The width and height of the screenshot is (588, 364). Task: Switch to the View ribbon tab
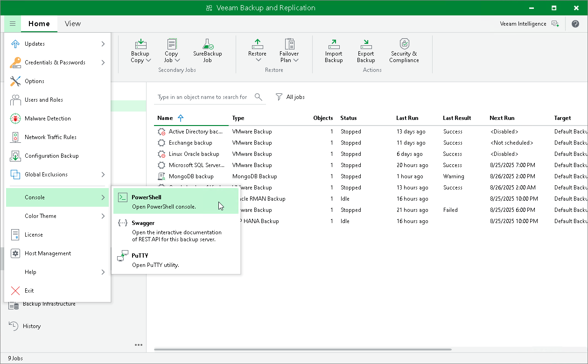tap(73, 24)
